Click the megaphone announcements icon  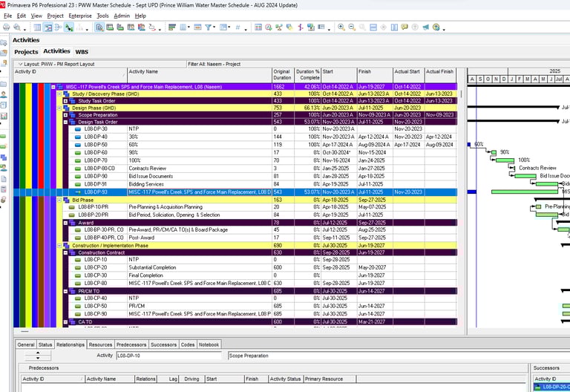pos(426,27)
